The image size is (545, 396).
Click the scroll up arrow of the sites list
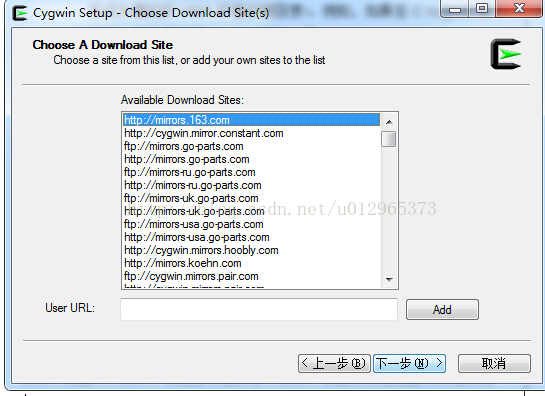point(389,122)
